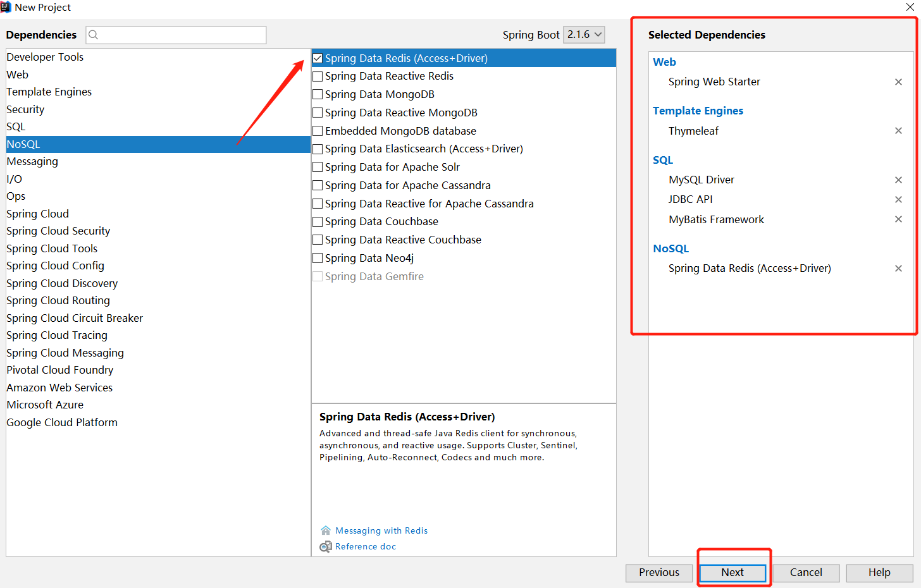Open Help for this dialog
Viewport: 921px width, 588px height.
pyautogui.click(x=879, y=573)
